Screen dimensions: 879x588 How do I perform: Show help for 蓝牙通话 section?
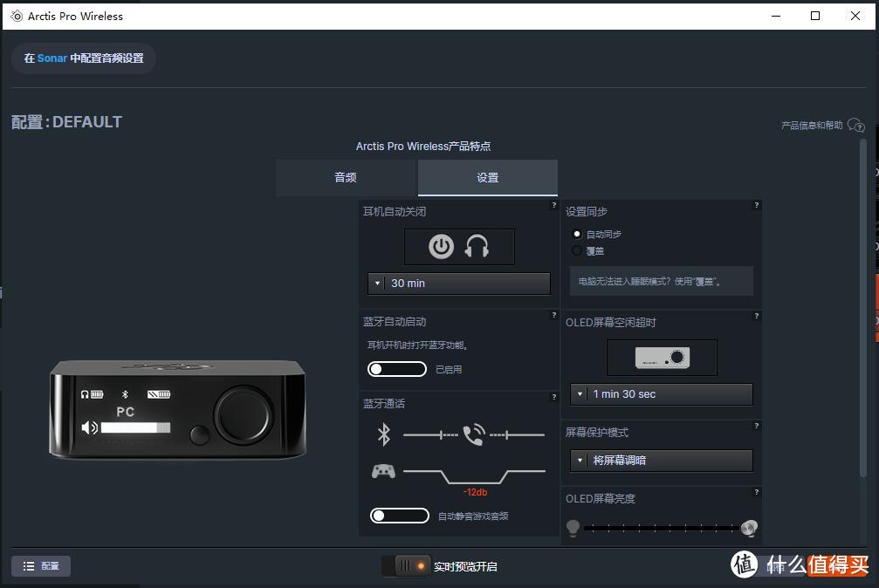coord(554,397)
